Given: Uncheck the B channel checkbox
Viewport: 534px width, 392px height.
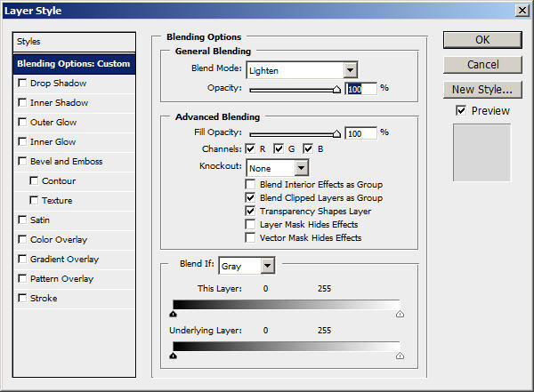Looking at the screenshot, I should [308, 148].
